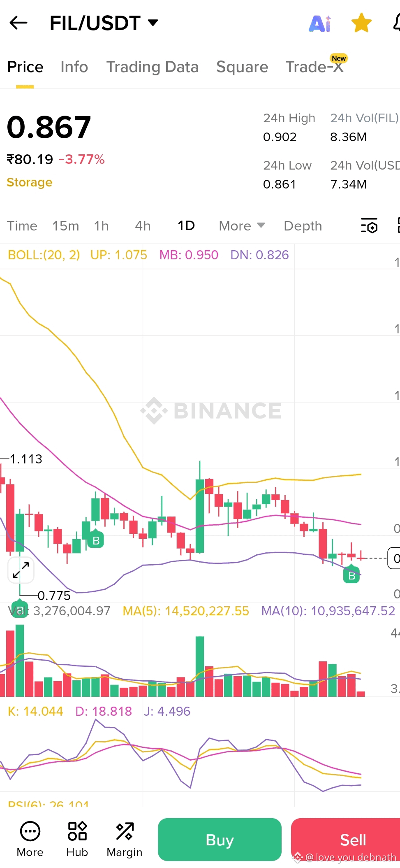The image size is (400, 868).
Task: Tap the K: 14.044 KDJ indicator label
Action: tap(35, 711)
